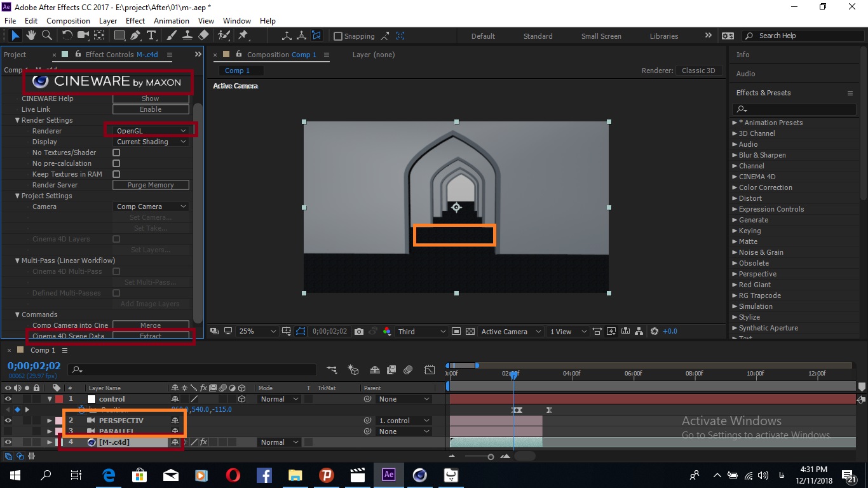Select the Eraser tool

click(203, 36)
